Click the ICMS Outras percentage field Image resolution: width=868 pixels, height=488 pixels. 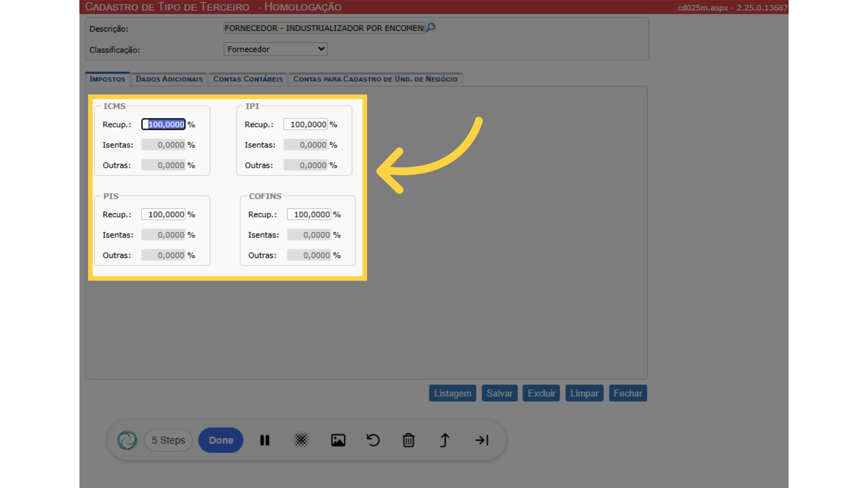click(164, 165)
